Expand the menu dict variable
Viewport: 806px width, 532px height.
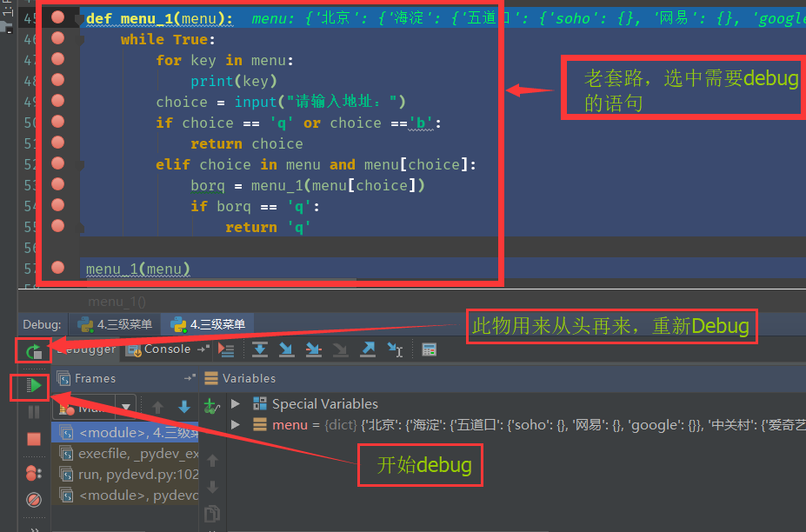coord(236,424)
